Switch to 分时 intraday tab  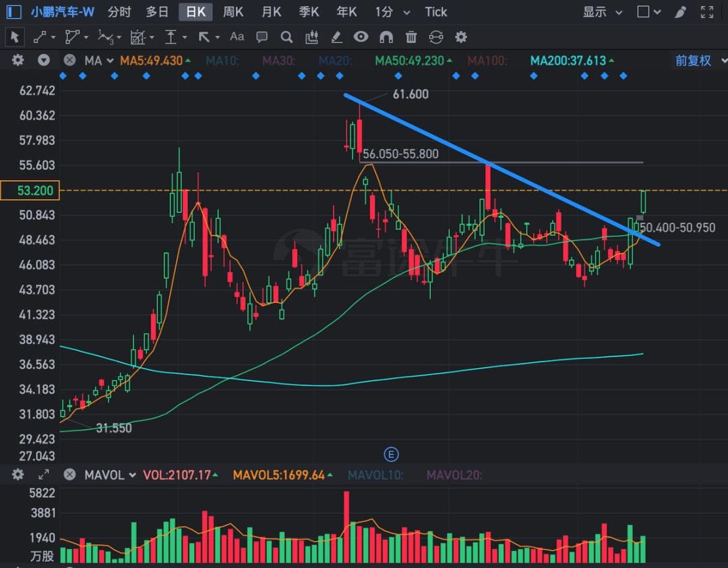point(119,11)
